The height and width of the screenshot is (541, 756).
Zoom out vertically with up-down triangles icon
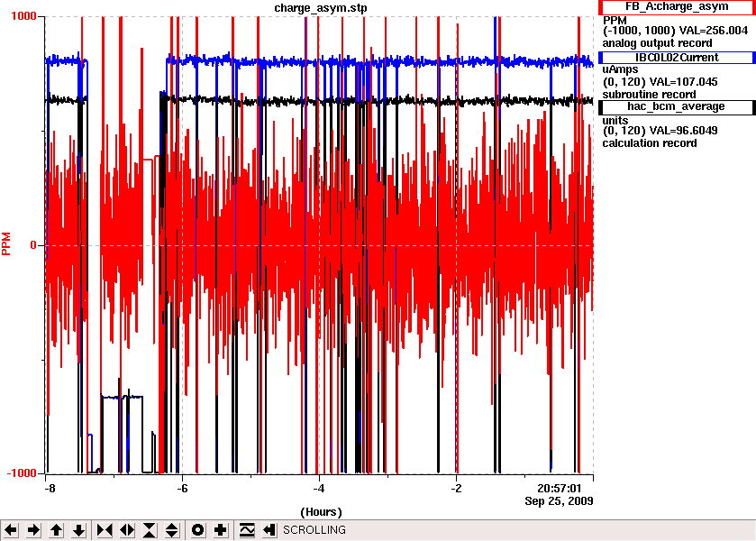click(x=173, y=530)
